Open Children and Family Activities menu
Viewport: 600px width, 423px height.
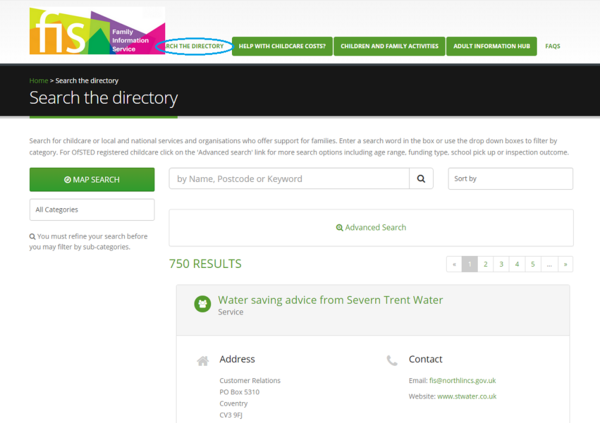(389, 46)
